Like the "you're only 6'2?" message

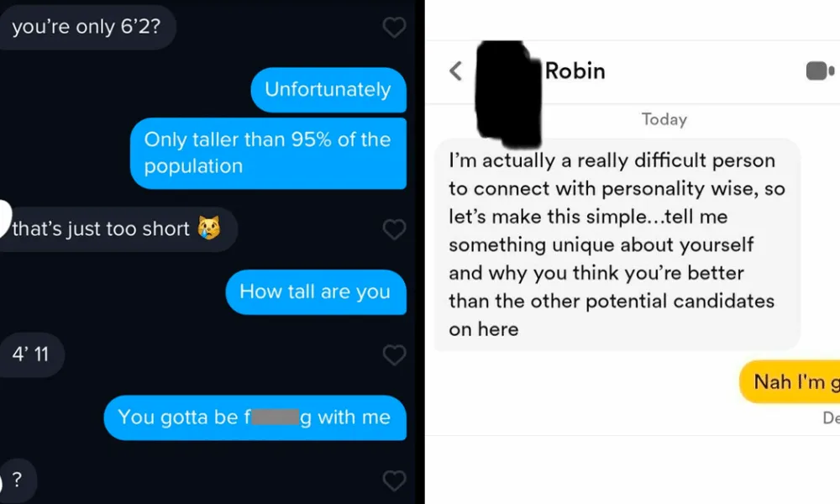pyautogui.click(x=394, y=28)
